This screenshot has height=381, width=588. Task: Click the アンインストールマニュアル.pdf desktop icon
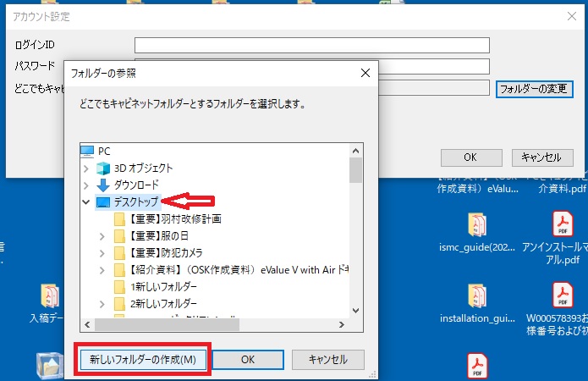tap(563, 226)
